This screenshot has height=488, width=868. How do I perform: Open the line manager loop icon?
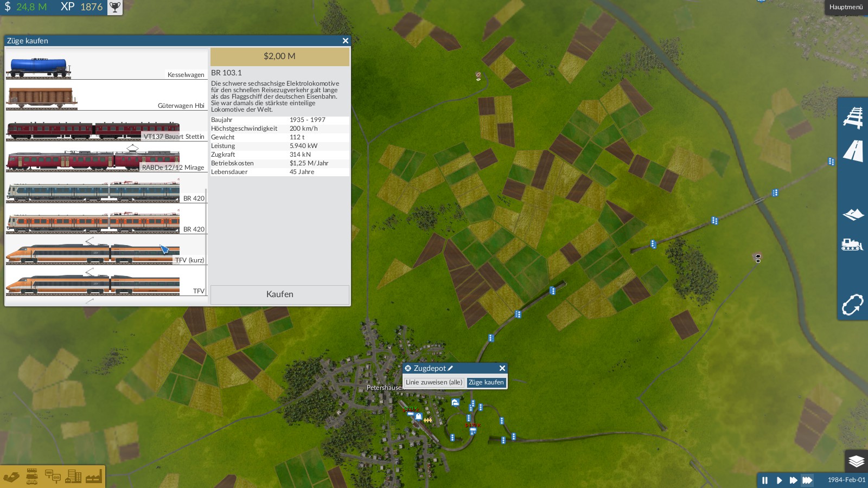[853, 304]
